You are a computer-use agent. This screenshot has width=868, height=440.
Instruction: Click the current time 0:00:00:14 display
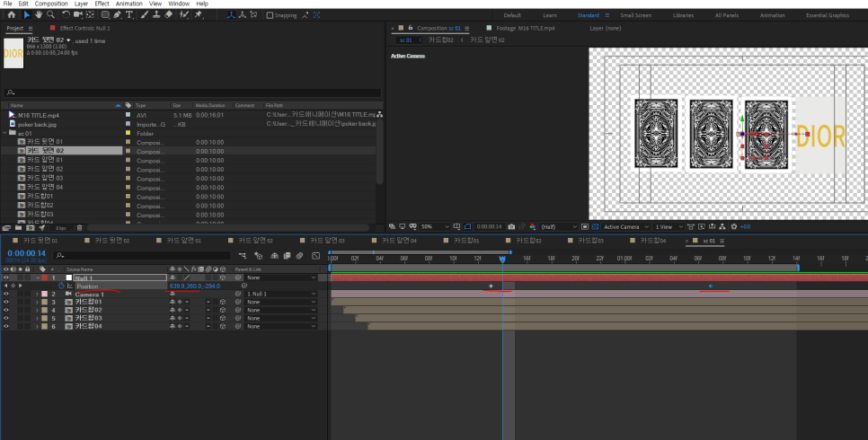(26, 253)
